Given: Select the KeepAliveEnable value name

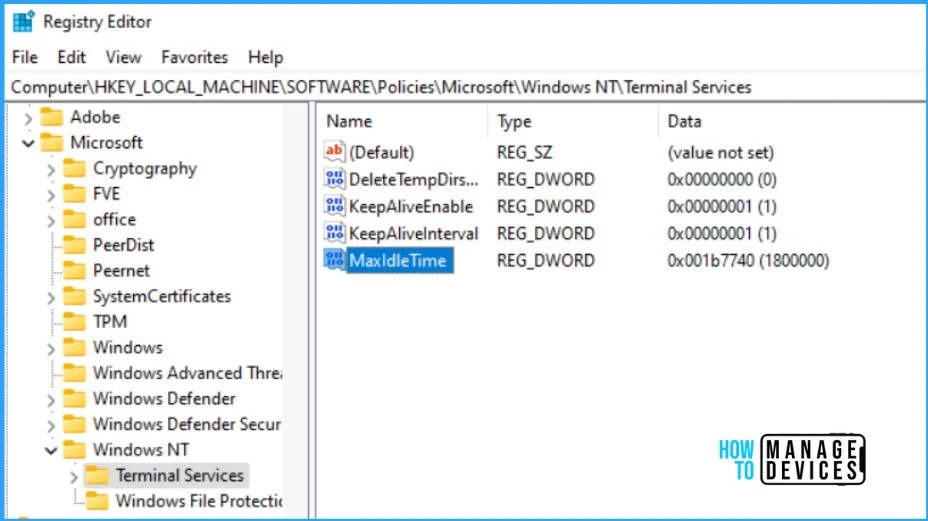Looking at the screenshot, I should click(x=411, y=207).
